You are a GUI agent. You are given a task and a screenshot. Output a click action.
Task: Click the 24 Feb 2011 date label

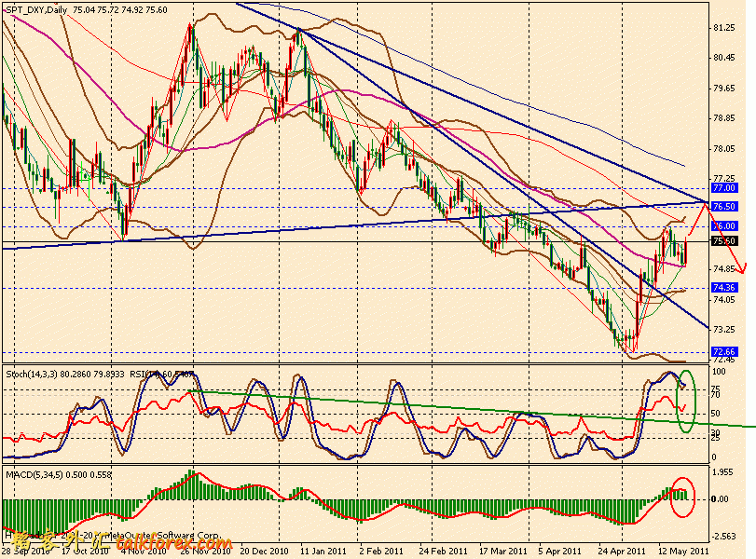[x=443, y=551]
